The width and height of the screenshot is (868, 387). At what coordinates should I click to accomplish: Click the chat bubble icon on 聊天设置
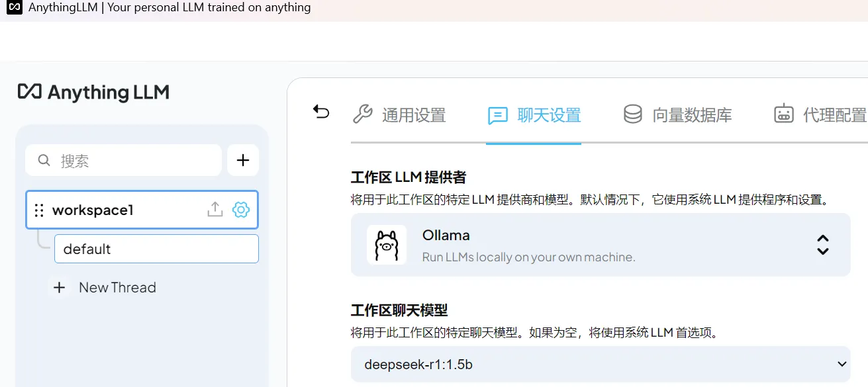pyautogui.click(x=497, y=116)
